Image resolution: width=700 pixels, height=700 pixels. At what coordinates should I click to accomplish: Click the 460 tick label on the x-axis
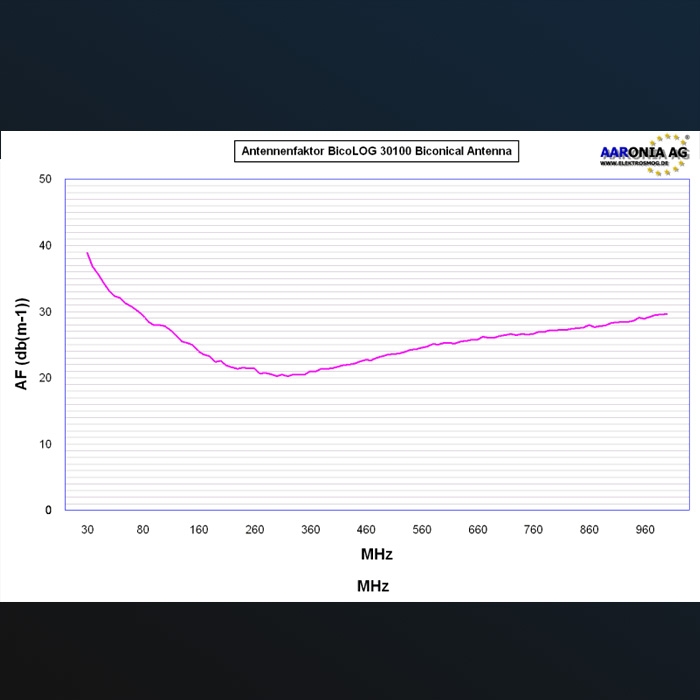(x=366, y=530)
